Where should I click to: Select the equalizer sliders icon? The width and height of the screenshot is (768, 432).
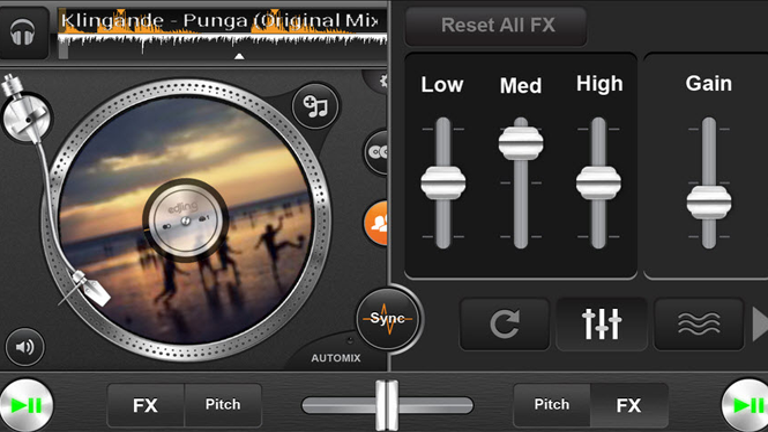pos(601,324)
